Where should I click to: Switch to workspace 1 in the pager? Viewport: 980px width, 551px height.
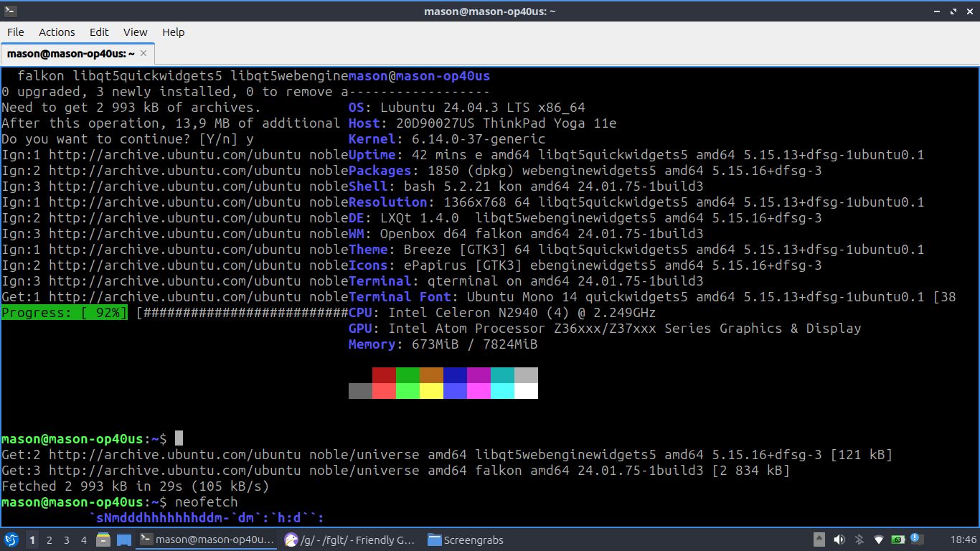[32, 540]
